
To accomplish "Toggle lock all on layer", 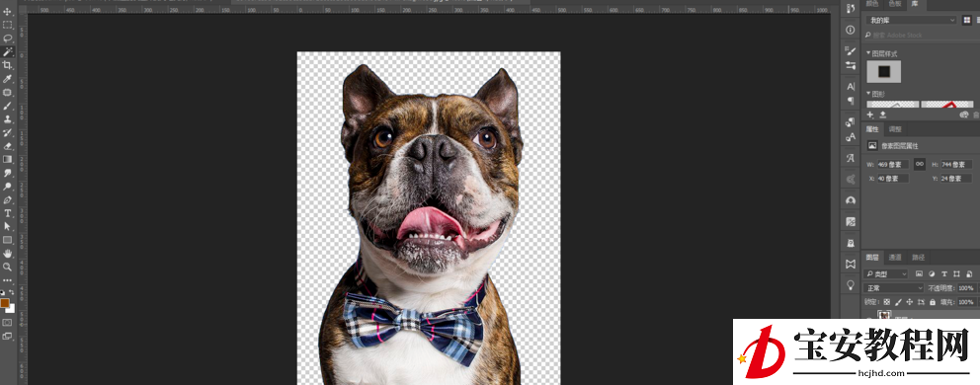I will tap(933, 302).
